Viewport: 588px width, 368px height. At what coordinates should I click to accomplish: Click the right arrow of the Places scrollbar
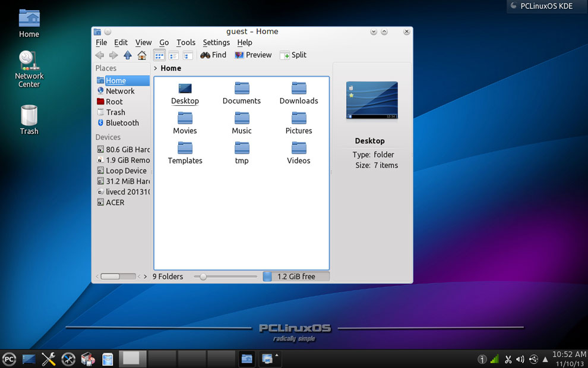tap(146, 277)
